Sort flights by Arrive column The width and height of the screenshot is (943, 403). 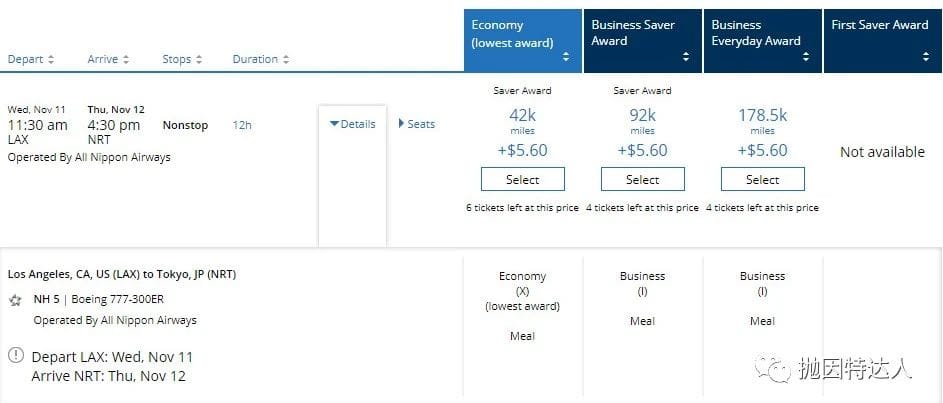click(x=109, y=60)
